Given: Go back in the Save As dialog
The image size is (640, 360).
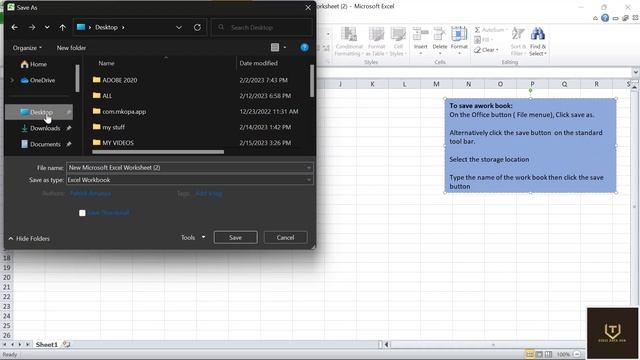Looking at the screenshot, I should click(15, 27).
